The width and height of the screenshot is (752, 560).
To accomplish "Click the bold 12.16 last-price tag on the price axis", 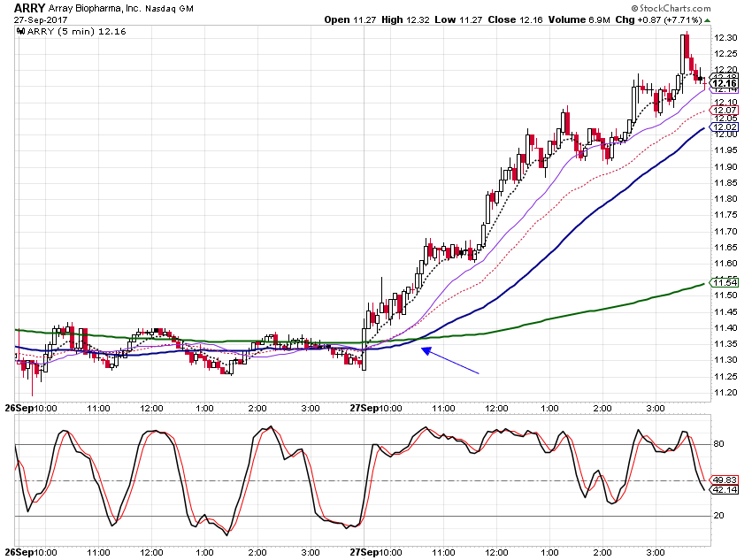I will pyautogui.click(x=725, y=83).
